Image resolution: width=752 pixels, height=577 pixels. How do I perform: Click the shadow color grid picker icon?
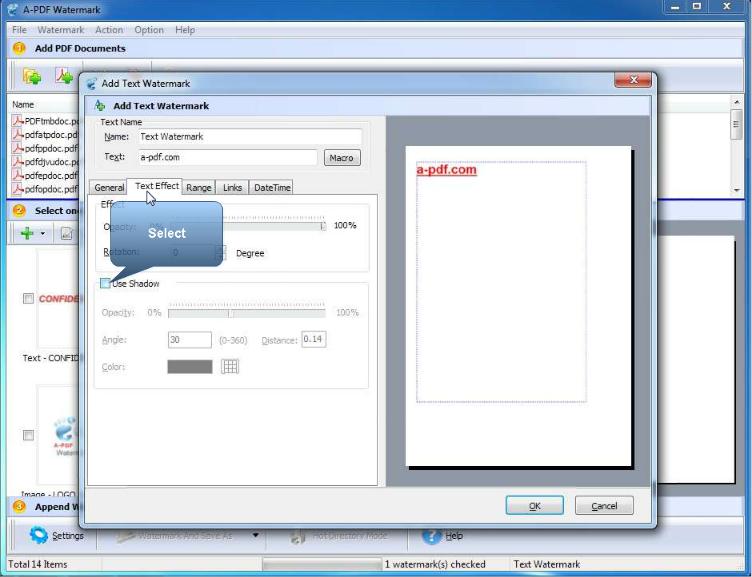230,367
